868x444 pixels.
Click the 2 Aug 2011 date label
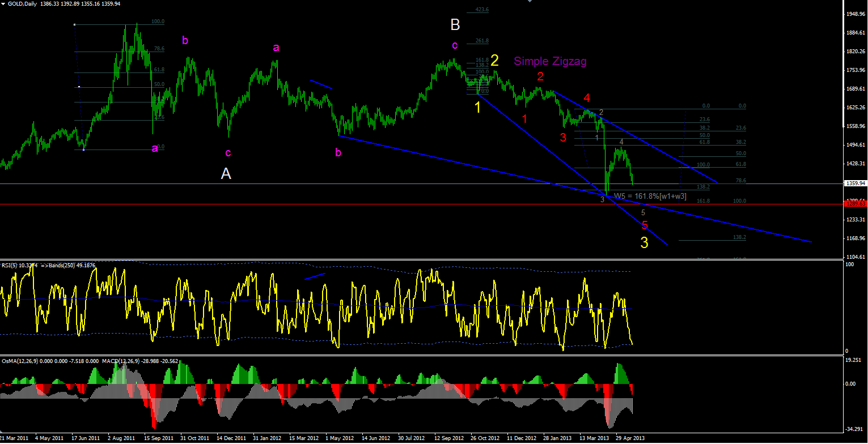coord(121,438)
